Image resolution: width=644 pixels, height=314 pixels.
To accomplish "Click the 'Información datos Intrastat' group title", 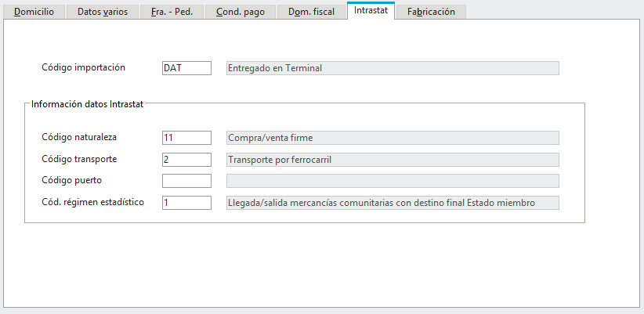I will [x=87, y=103].
